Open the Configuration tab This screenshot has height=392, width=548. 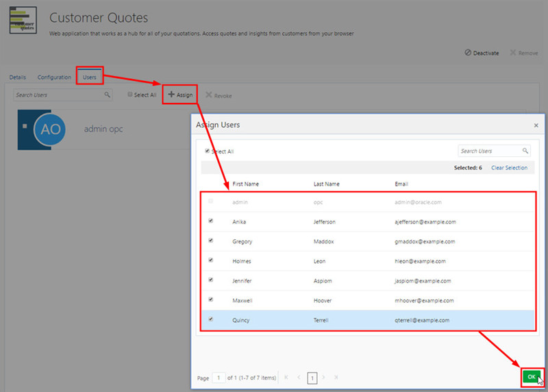click(x=54, y=77)
